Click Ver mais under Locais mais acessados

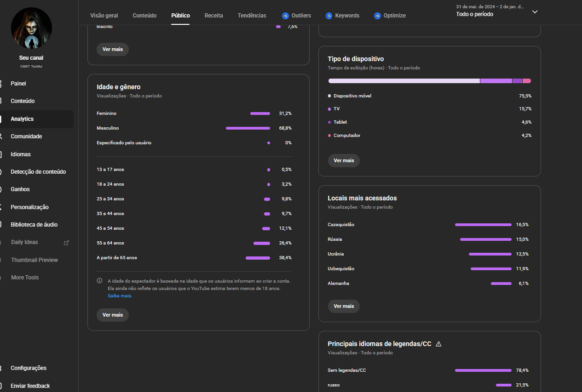pos(344,306)
